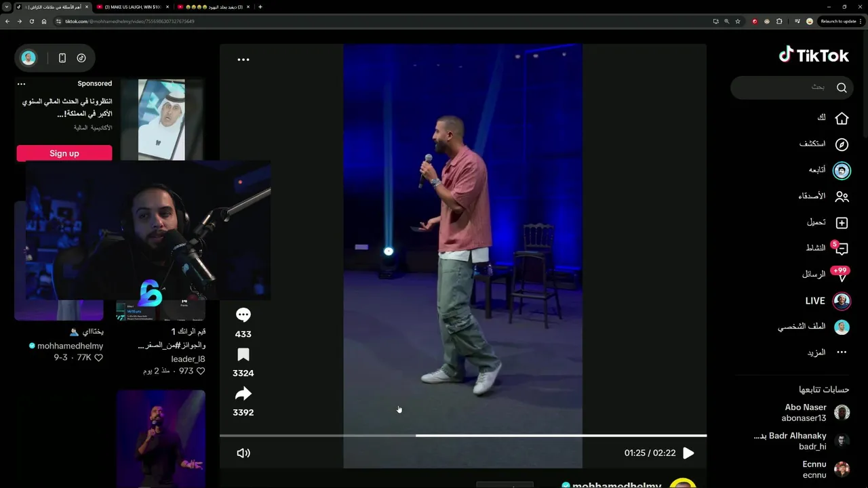Open Chrome's three-dot menu
868x488 pixels.
coord(861,21)
